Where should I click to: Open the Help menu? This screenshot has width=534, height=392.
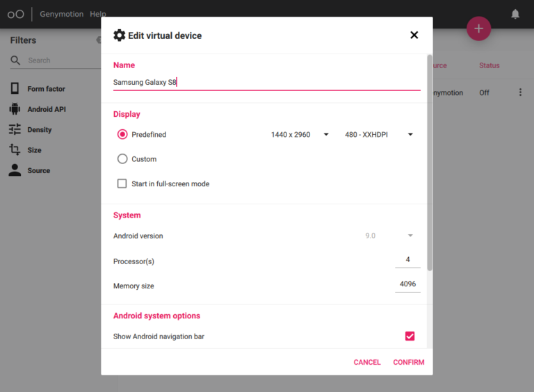[x=98, y=14]
